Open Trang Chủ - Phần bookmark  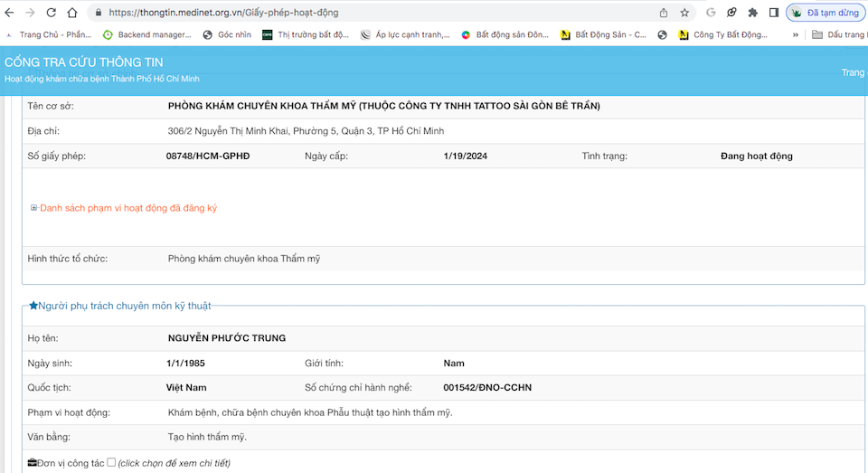tap(49, 34)
